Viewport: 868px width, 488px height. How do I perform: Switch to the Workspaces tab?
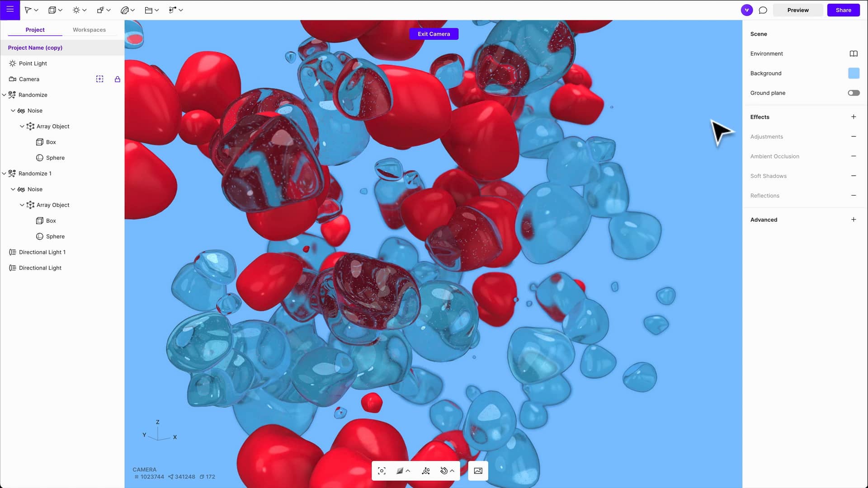(89, 30)
